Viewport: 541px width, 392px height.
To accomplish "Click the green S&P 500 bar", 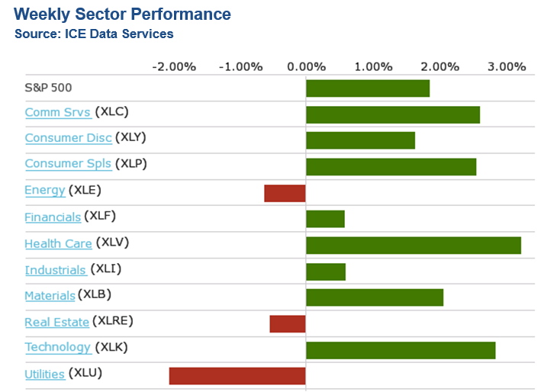I will point(367,88).
